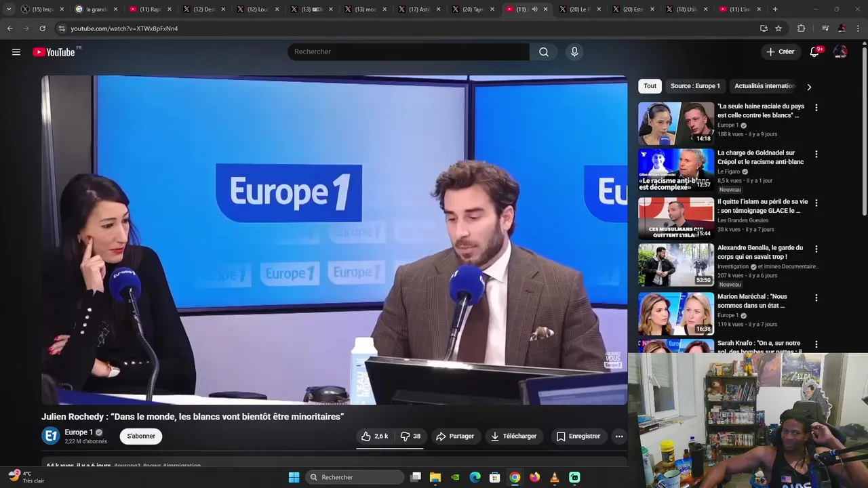Open the Windows Start menu
Viewport: 868px width, 488px height.
(294, 477)
